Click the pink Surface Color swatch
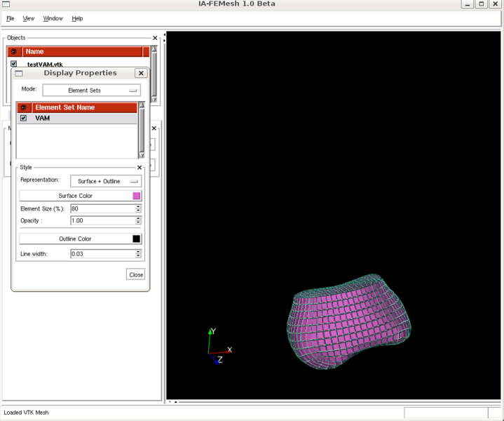This screenshot has width=504, height=421. 137,196
